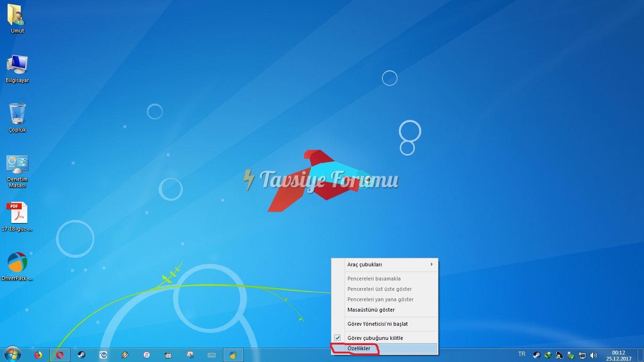This screenshot has height=362, width=644.
Task: Select the Denetim Masası icon
Action: point(17,171)
